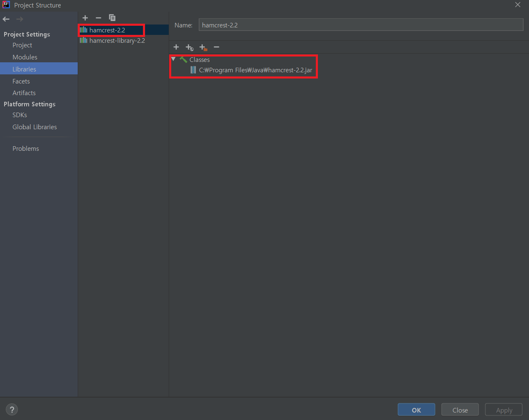Image resolution: width=529 pixels, height=420 pixels.
Task: Add a new project library
Action: tap(85, 18)
